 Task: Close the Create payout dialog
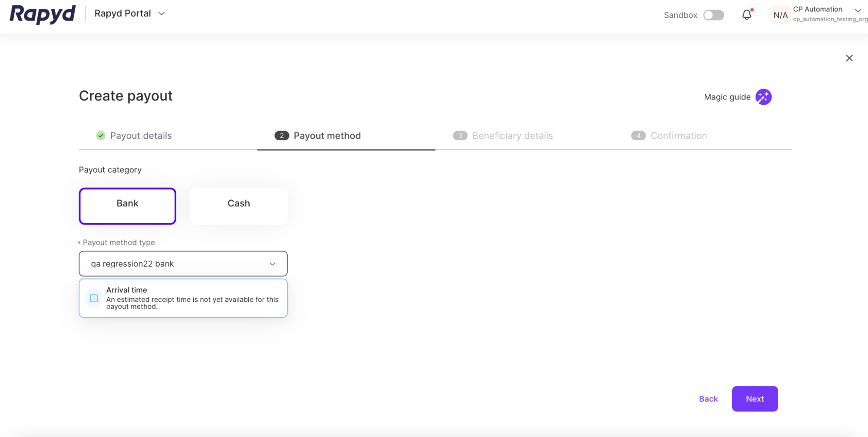[849, 57]
